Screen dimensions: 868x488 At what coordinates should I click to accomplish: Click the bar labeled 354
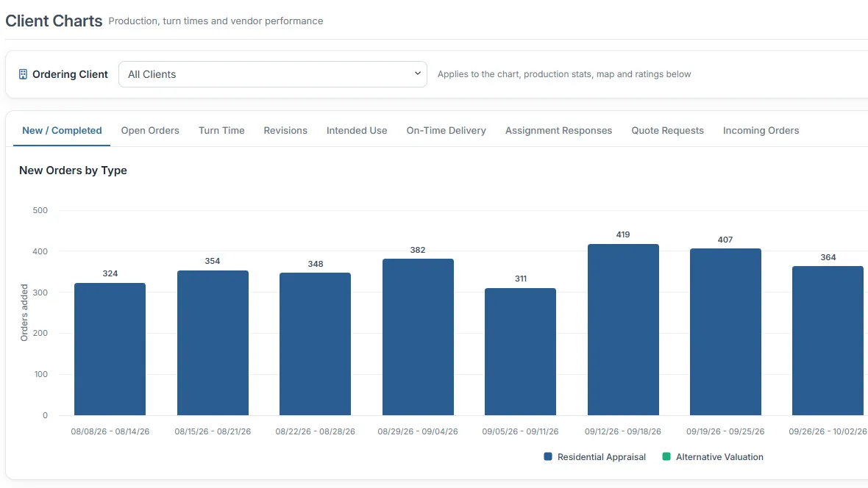[213, 343]
